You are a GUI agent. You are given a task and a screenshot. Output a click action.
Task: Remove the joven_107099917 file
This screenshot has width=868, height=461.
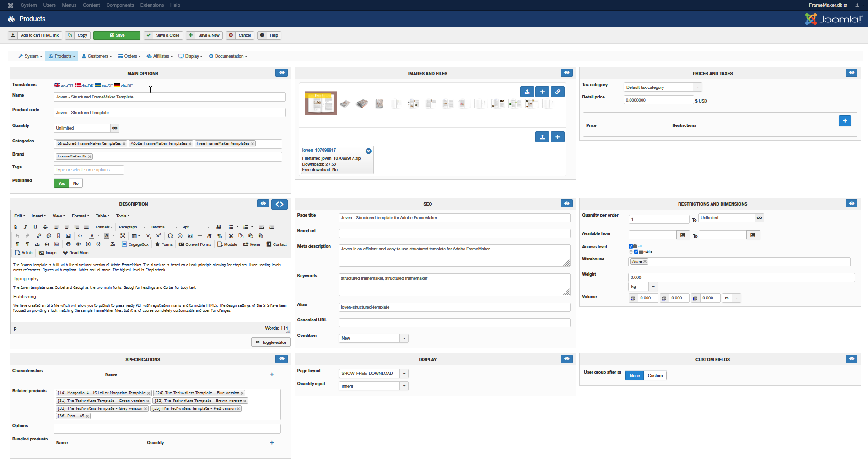click(x=368, y=151)
